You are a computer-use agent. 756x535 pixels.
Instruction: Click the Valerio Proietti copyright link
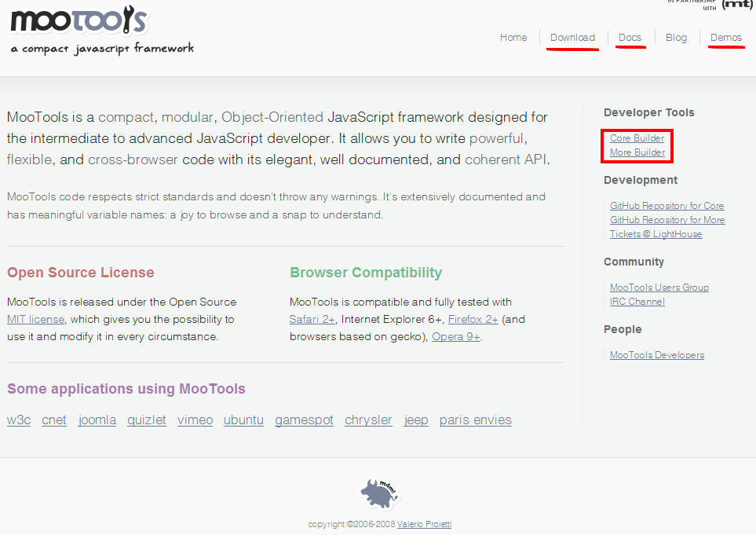point(424,524)
